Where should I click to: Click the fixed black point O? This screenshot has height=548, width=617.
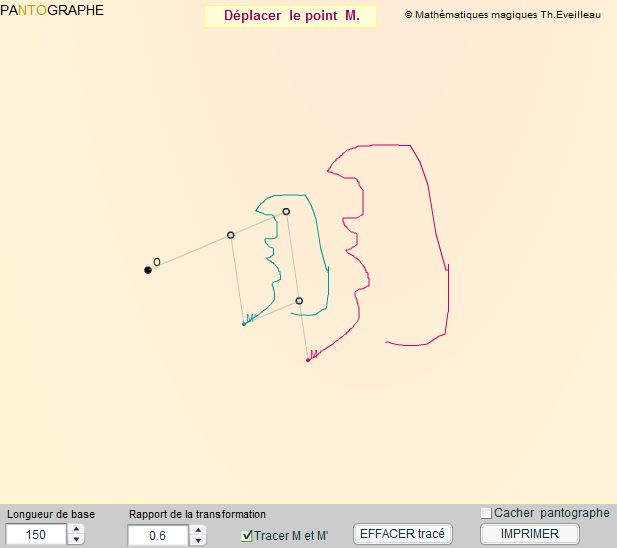[x=148, y=270]
